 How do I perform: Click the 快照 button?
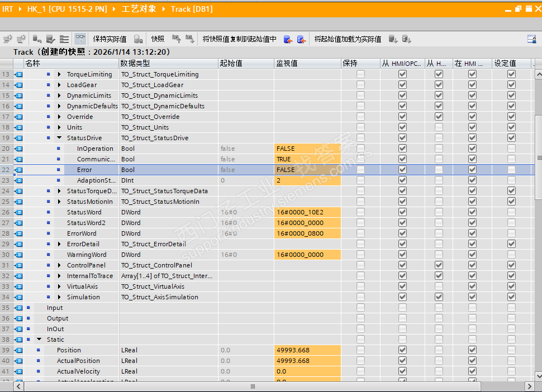tap(158, 39)
